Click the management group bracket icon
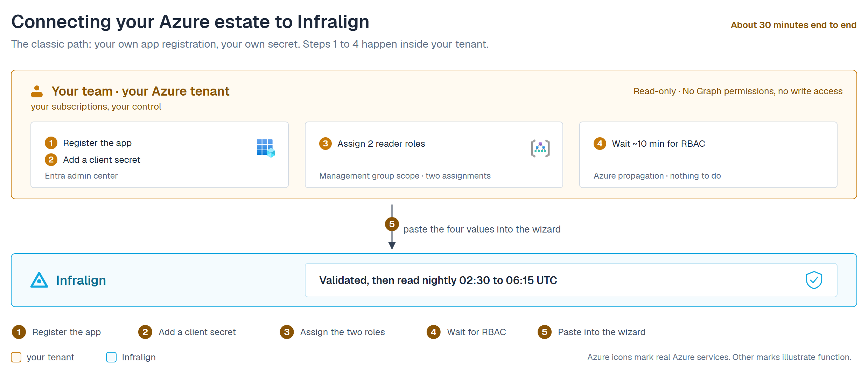868x374 pixels. [x=540, y=148]
